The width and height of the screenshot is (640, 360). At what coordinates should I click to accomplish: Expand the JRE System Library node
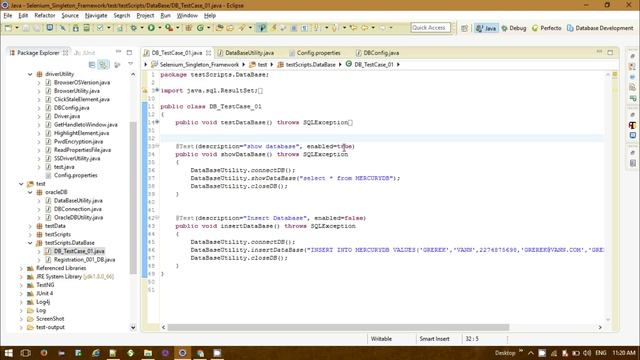tap(21, 277)
